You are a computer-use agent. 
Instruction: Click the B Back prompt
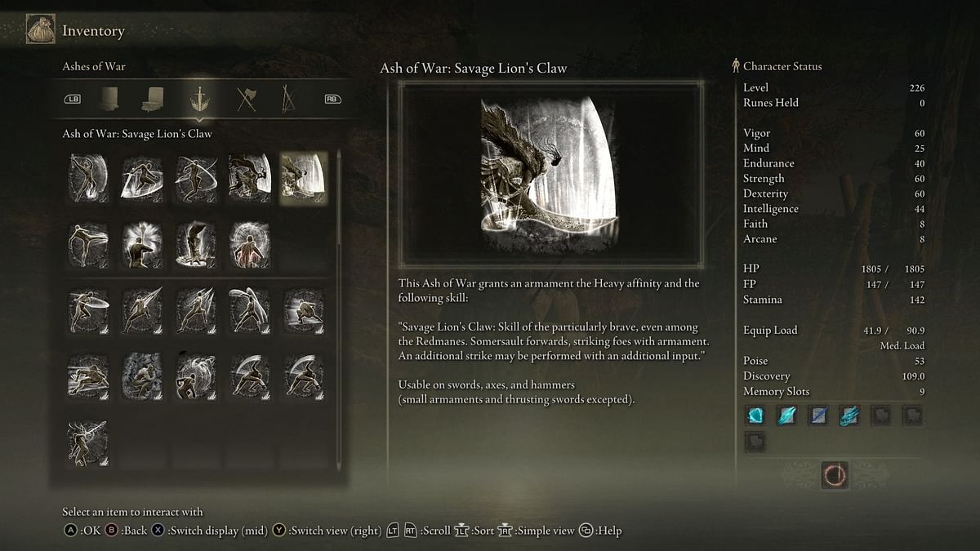coord(127,531)
